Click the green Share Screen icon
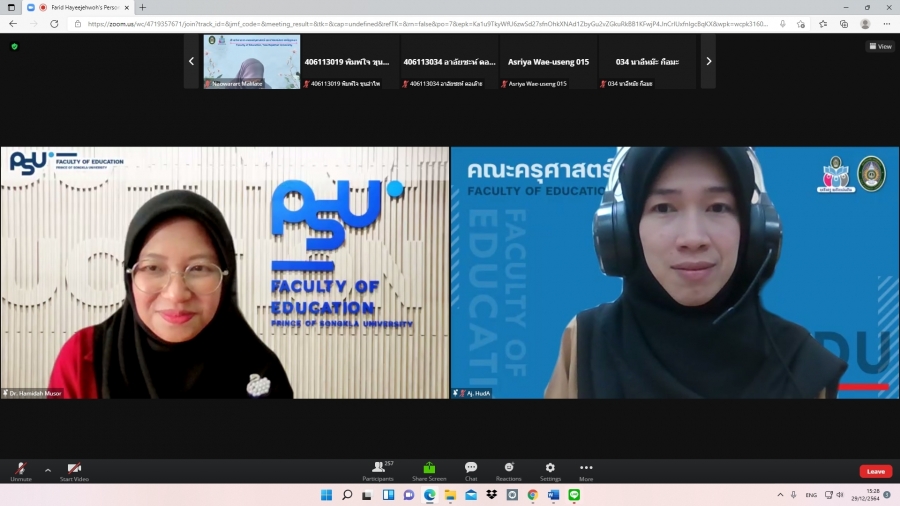Image resolution: width=900 pixels, height=506 pixels. 429,470
